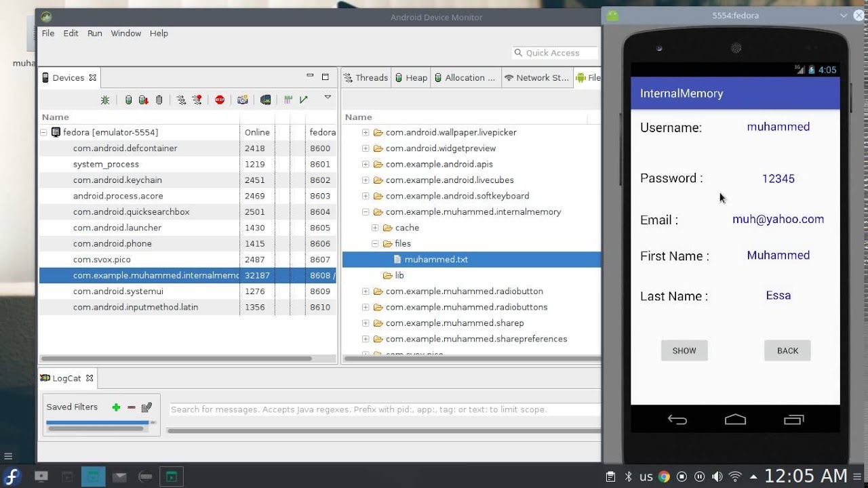Click the Quick Access search field
The image size is (868, 488).
556,53
